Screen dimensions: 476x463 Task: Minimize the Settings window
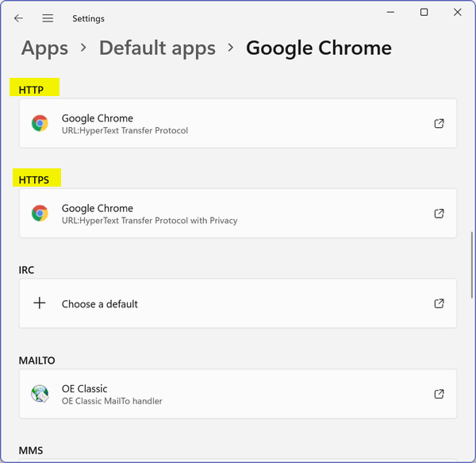tap(390, 12)
